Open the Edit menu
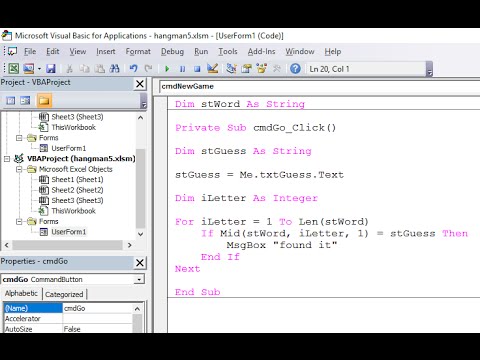480x360 pixels. pos(53,52)
